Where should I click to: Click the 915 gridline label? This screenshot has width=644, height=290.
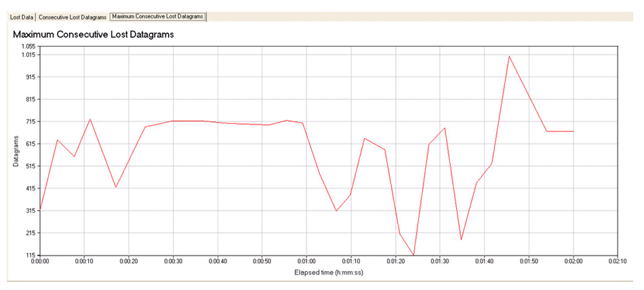pos(31,77)
